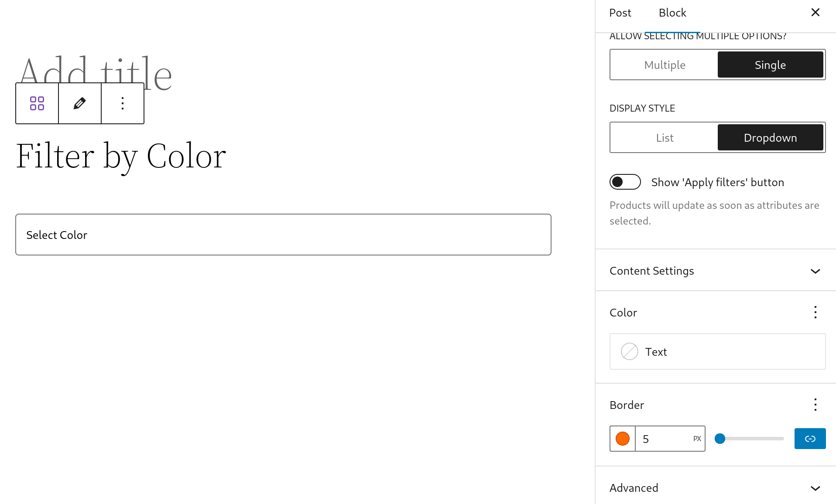The image size is (836, 504).
Task: Open block toolbar three-dot options menu
Action: [x=122, y=103]
